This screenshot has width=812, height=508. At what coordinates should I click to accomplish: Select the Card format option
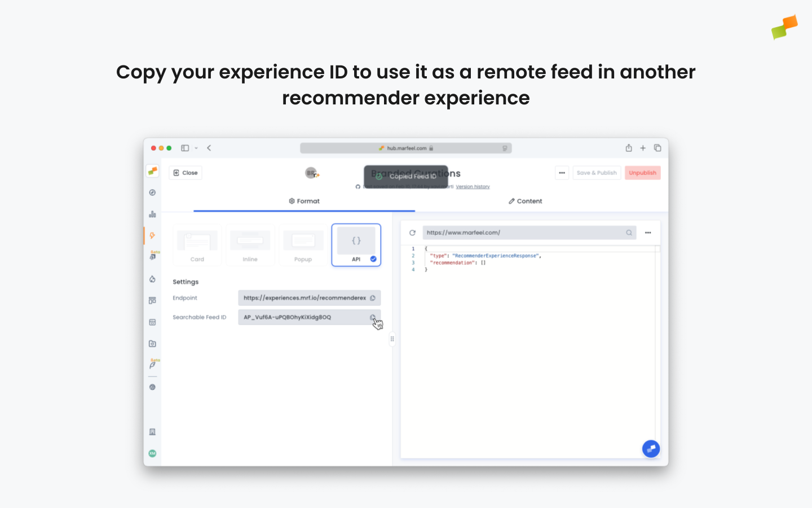click(x=197, y=244)
